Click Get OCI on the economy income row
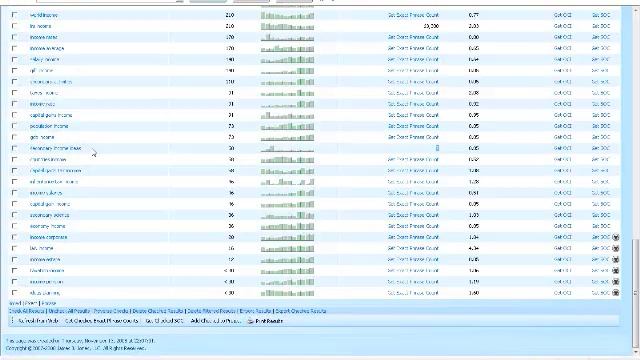Viewport: 640px width, 360px height. coord(562,226)
